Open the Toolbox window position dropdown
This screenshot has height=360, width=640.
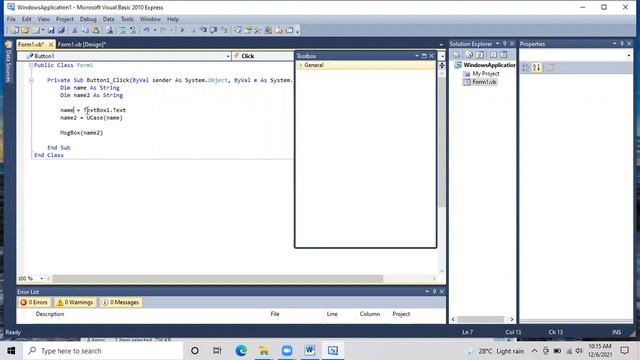coord(417,56)
